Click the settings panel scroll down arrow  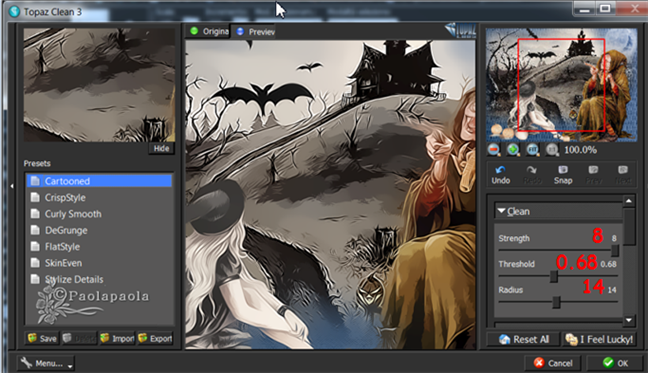[629, 320]
